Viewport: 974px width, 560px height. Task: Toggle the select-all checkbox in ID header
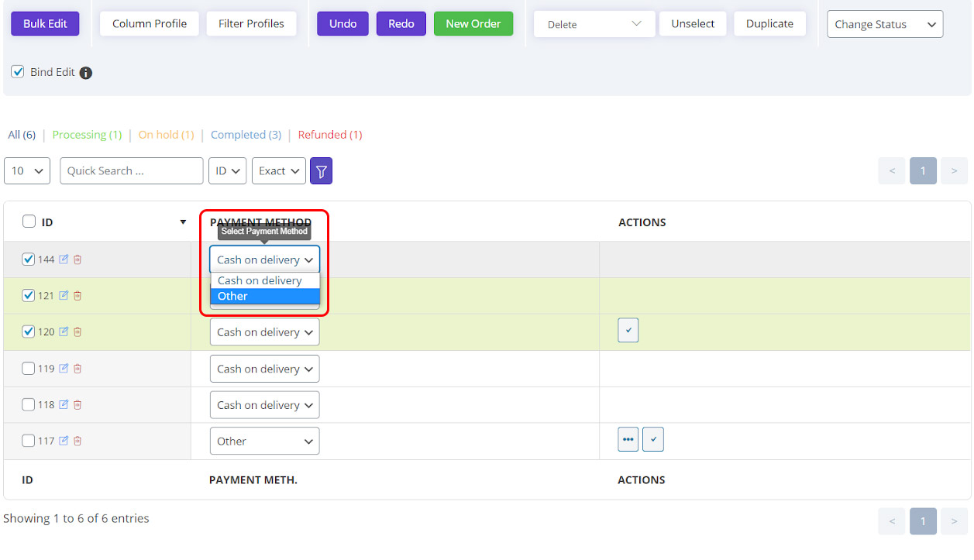[28, 222]
